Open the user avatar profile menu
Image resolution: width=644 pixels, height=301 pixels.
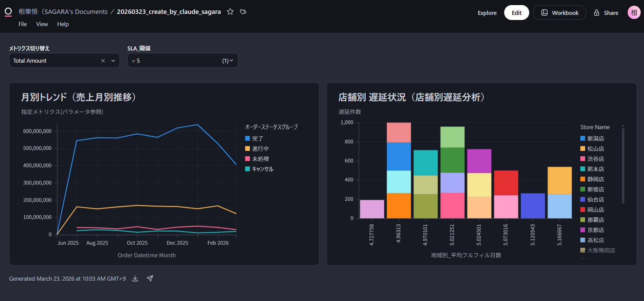[x=634, y=13]
